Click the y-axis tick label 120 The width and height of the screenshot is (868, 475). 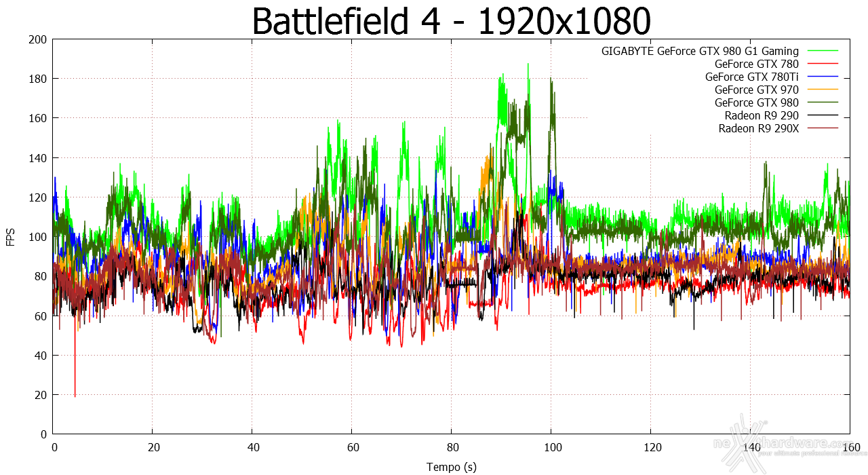pos(38,197)
